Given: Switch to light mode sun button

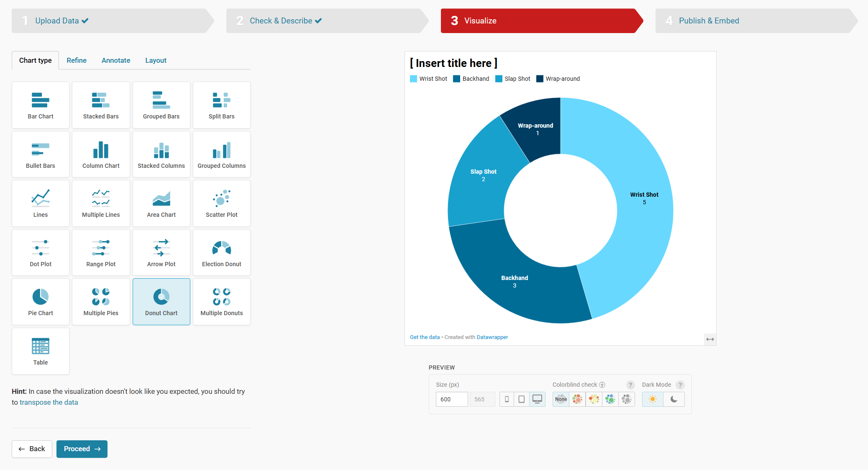Looking at the screenshot, I should (653, 399).
